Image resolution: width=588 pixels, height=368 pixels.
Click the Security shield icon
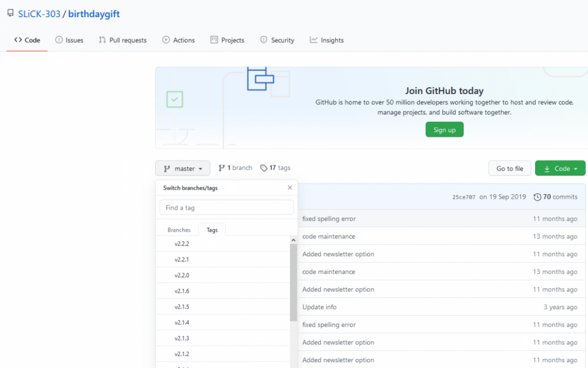click(263, 40)
